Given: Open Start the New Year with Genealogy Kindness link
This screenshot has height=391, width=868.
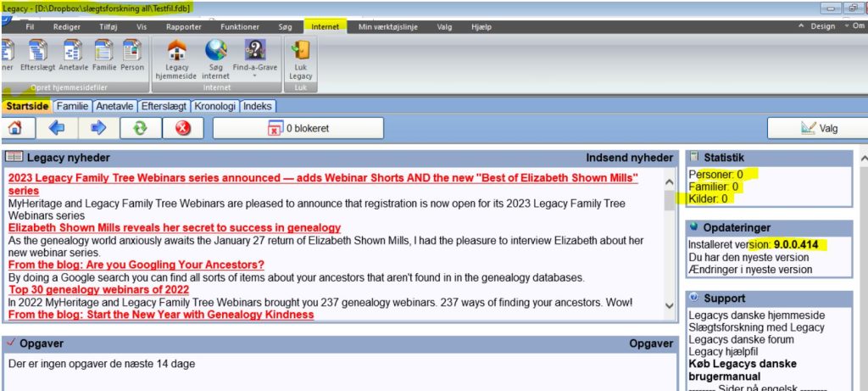Looking at the screenshot, I should 161,315.
